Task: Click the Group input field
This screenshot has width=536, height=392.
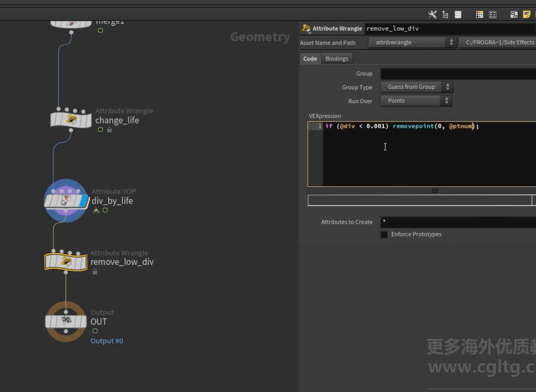Action: [x=458, y=74]
